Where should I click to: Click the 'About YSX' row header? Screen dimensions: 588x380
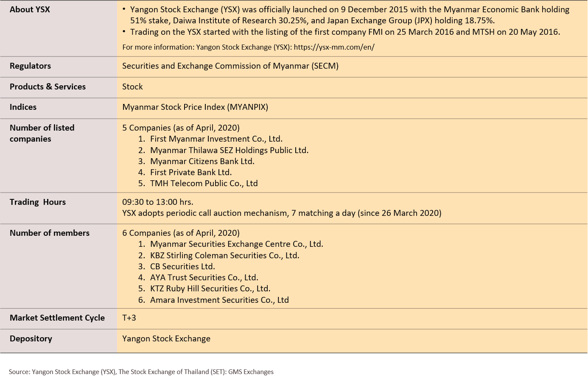click(30, 9)
